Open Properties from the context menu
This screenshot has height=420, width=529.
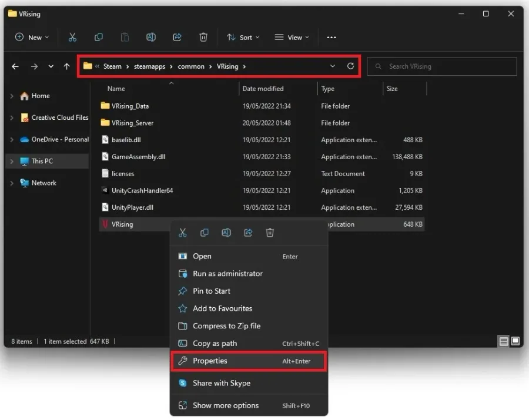(249, 361)
